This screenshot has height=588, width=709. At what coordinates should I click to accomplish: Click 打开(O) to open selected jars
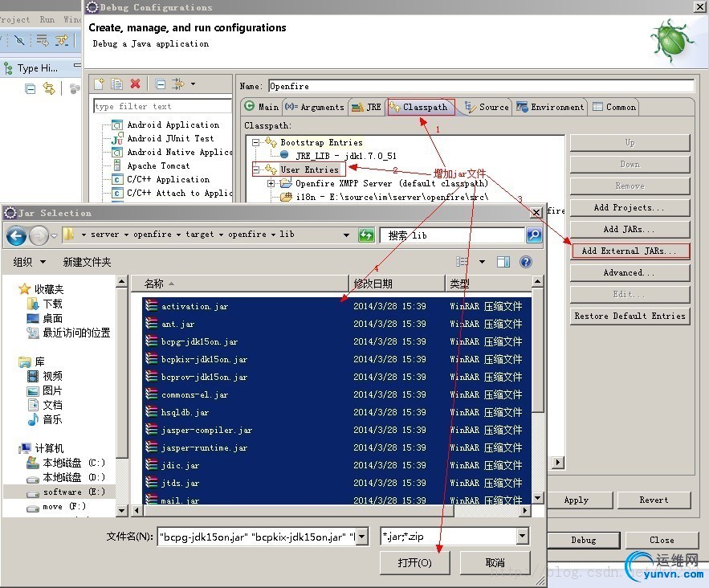click(414, 562)
